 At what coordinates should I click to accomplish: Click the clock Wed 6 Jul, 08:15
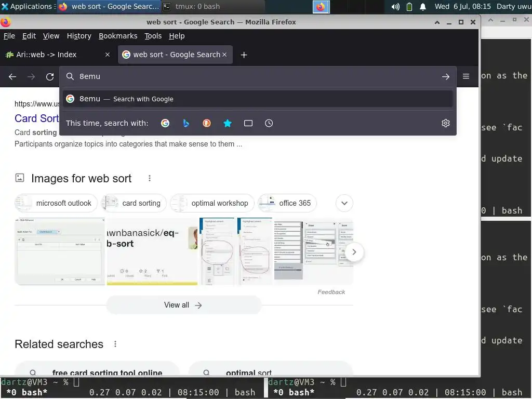tap(463, 6)
